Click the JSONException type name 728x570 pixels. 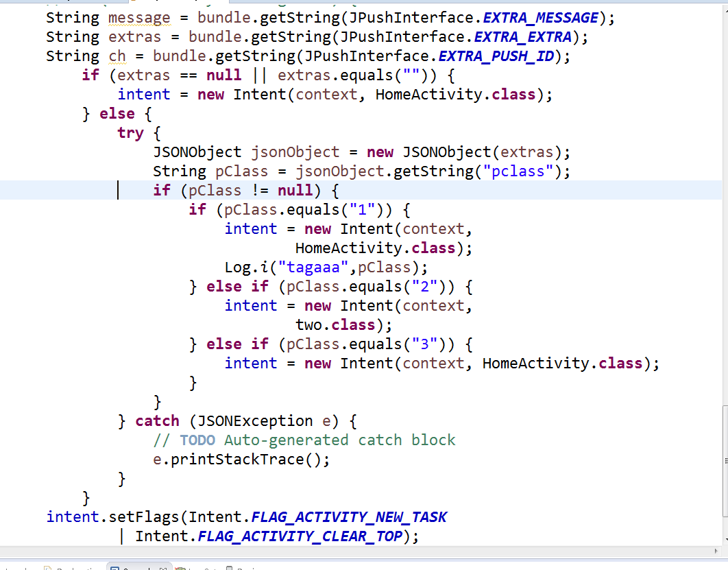click(x=255, y=421)
